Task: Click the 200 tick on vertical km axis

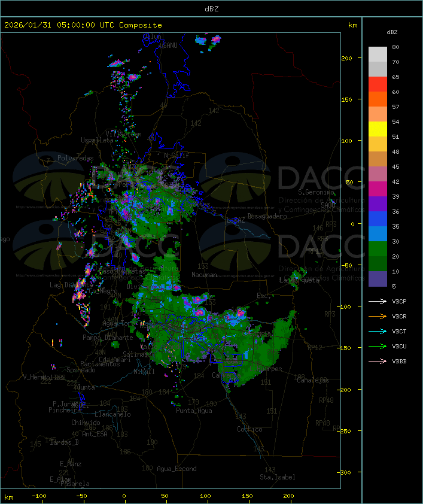Action: [346, 58]
